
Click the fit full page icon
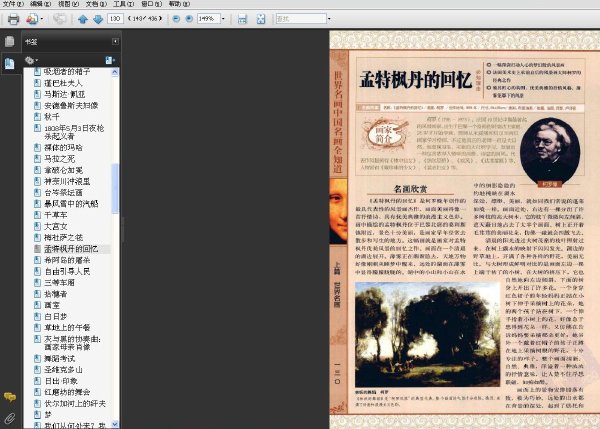pyautogui.click(x=261, y=19)
